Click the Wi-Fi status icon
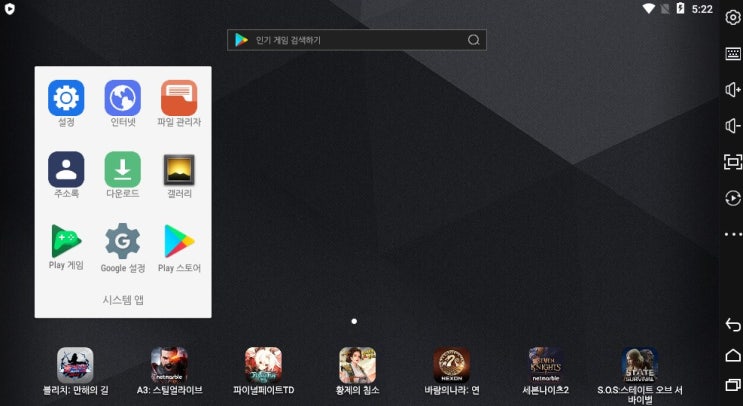This screenshot has height=406, width=743. 648,9
